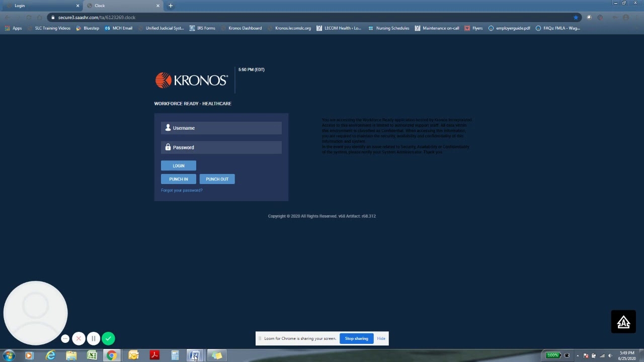Open Loom more options ellipsis

[x=65, y=339]
